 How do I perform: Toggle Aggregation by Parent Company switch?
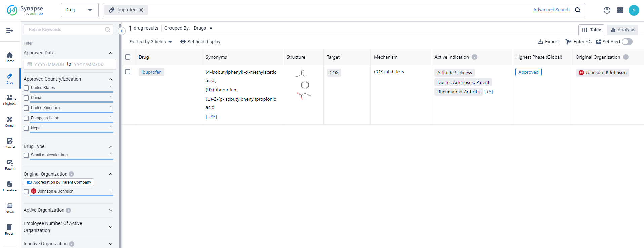pos(29,182)
